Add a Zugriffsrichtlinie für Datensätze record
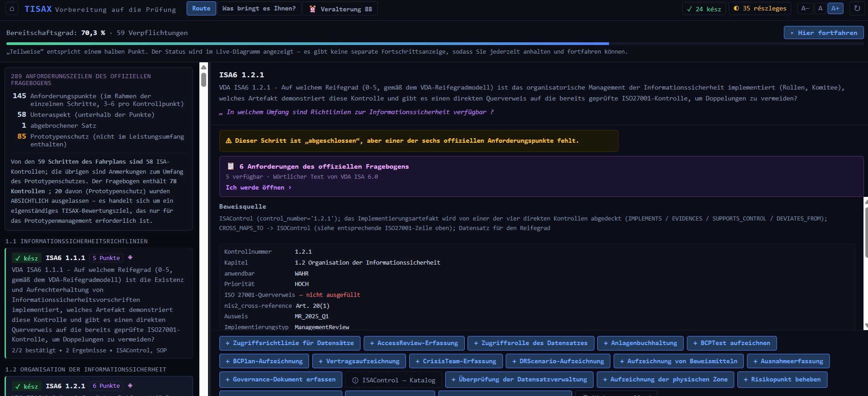Screen dimensions: 868x396 pyautogui.click(x=290, y=343)
